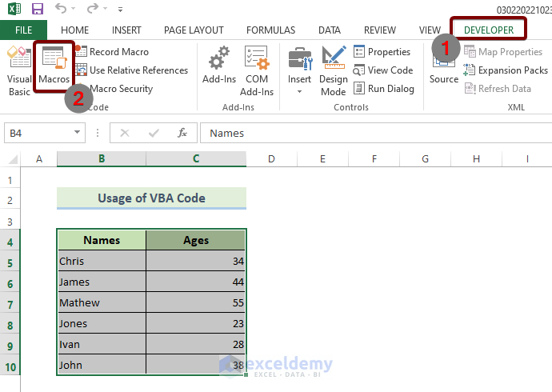The height and width of the screenshot is (392, 552).
Task: Open the FILE tab
Action: point(24,30)
